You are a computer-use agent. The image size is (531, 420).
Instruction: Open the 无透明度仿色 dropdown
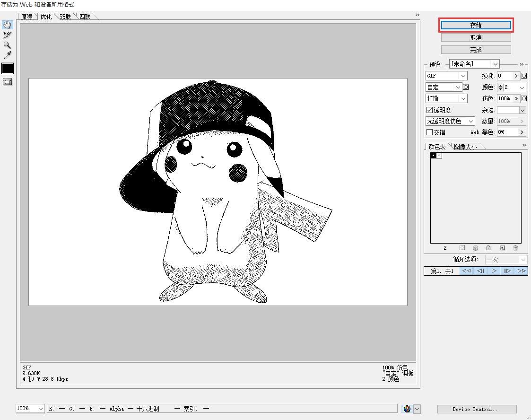450,121
